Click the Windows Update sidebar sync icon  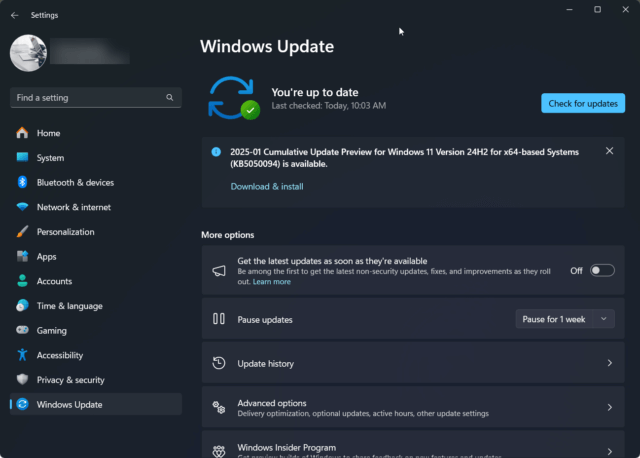(x=22, y=404)
